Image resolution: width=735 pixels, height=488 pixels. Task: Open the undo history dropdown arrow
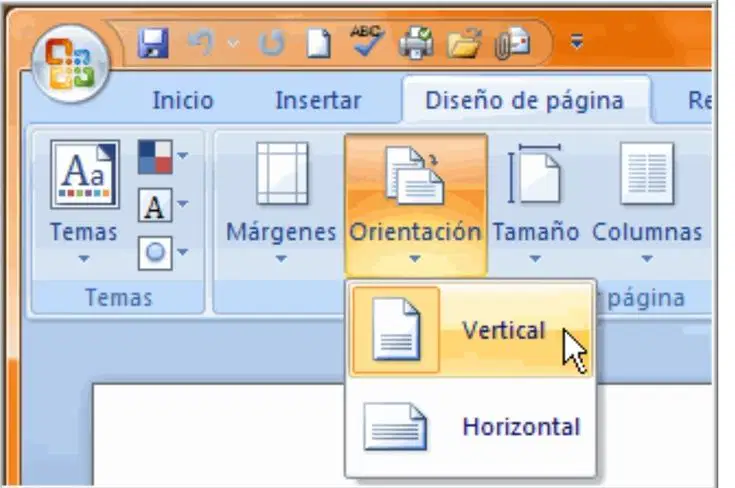(233, 44)
